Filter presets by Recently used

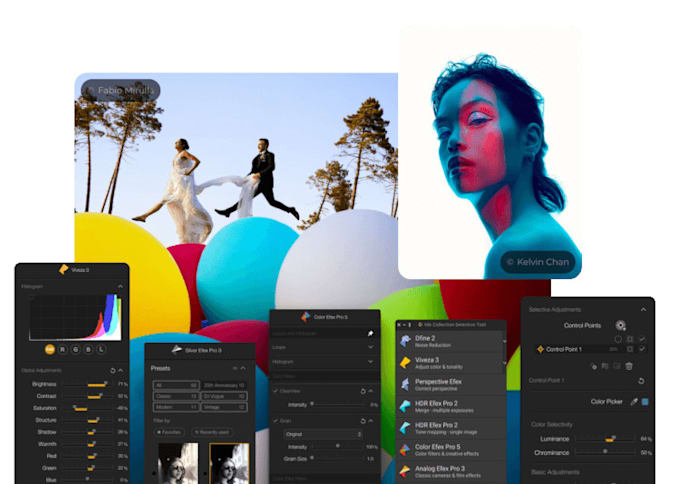pos(212,432)
